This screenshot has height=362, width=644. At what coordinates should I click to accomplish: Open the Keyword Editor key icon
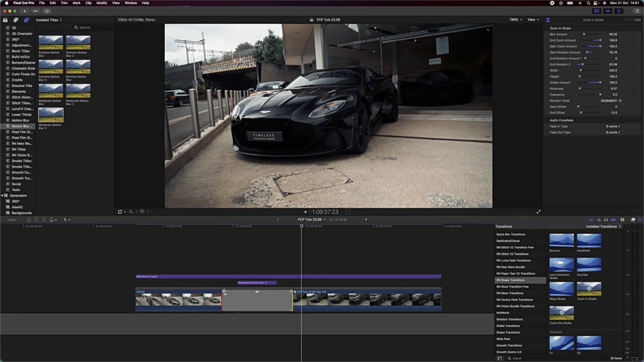tap(35, 11)
